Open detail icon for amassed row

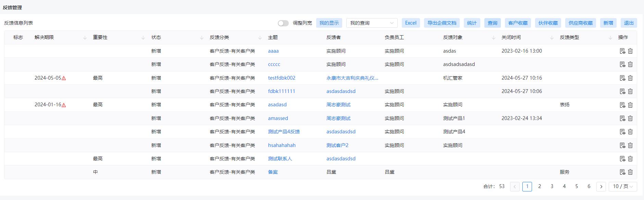[622, 118]
